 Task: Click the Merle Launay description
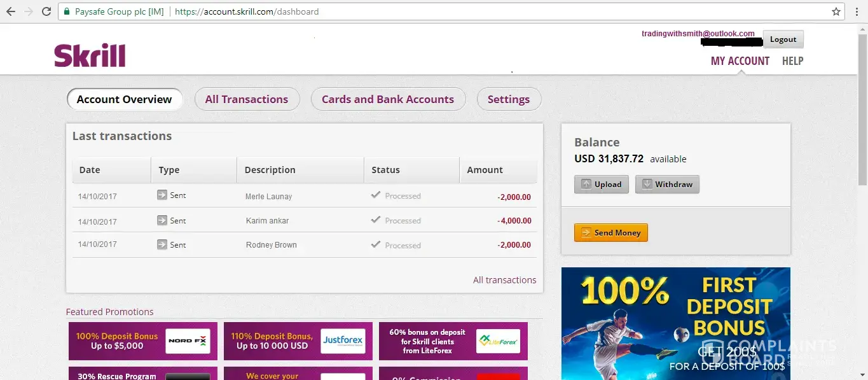pyautogui.click(x=269, y=197)
